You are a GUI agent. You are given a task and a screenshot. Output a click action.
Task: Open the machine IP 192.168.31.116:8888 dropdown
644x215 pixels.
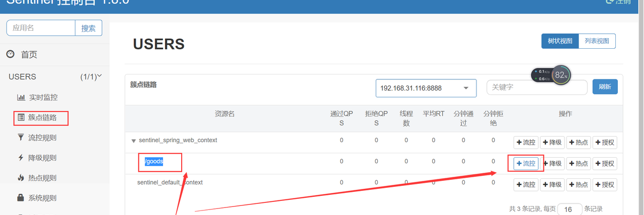(426, 88)
